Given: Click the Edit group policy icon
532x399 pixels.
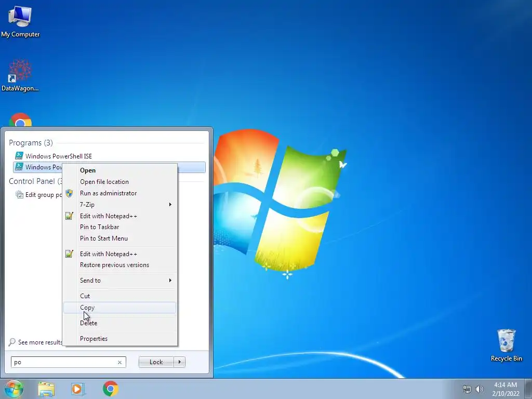Looking at the screenshot, I should point(19,194).
